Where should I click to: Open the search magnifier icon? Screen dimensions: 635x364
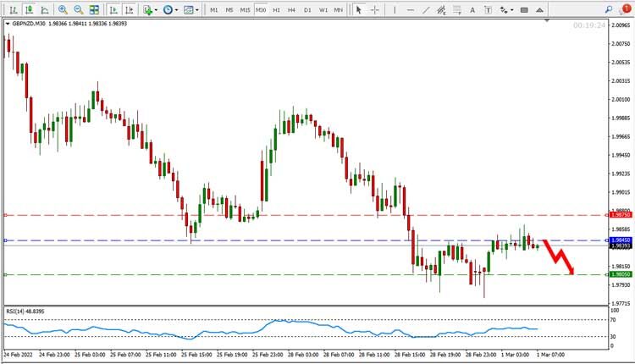[x=607, y=10]
